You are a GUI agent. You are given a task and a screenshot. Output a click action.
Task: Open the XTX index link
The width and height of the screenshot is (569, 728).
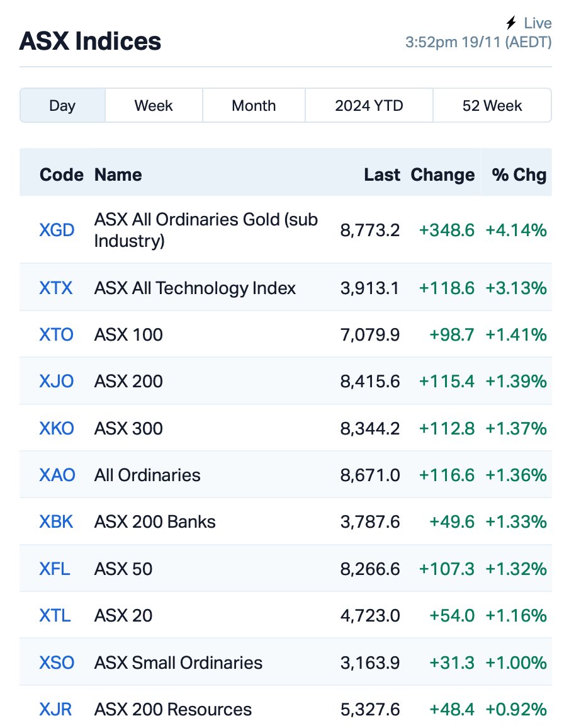pos(55,288)
